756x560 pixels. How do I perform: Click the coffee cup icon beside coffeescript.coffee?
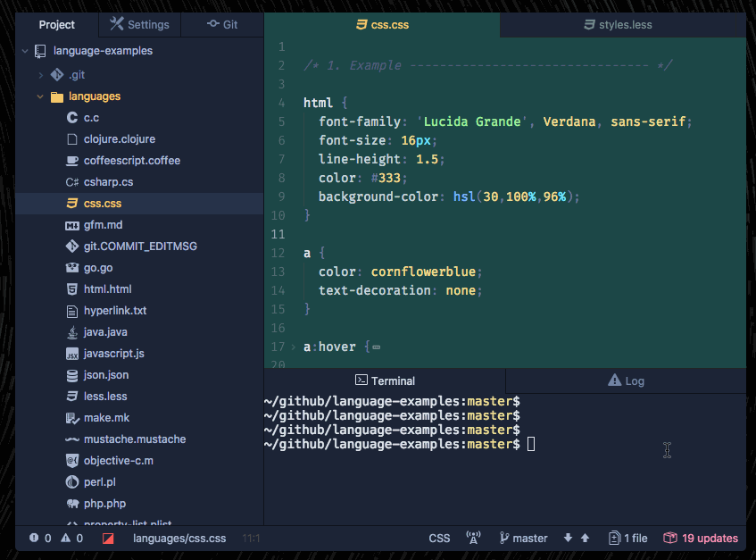click(72, 161)
